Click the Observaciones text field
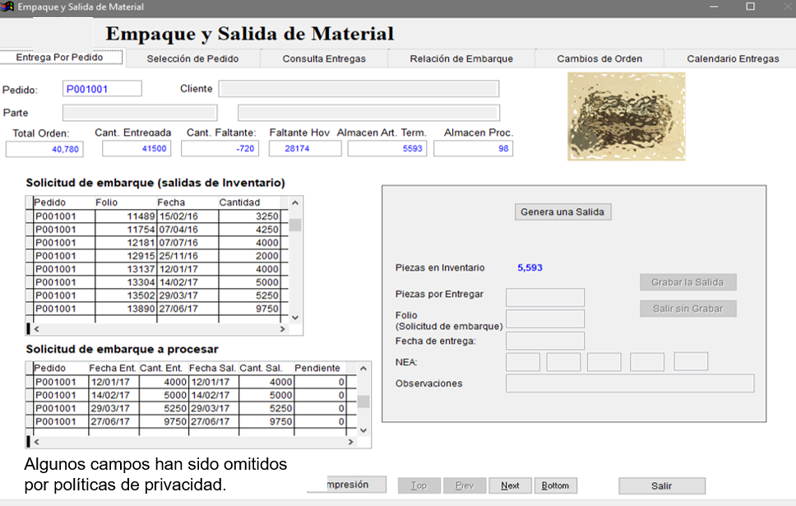The image size is (796, 506). pyautogui.click(x=629, y=383)
